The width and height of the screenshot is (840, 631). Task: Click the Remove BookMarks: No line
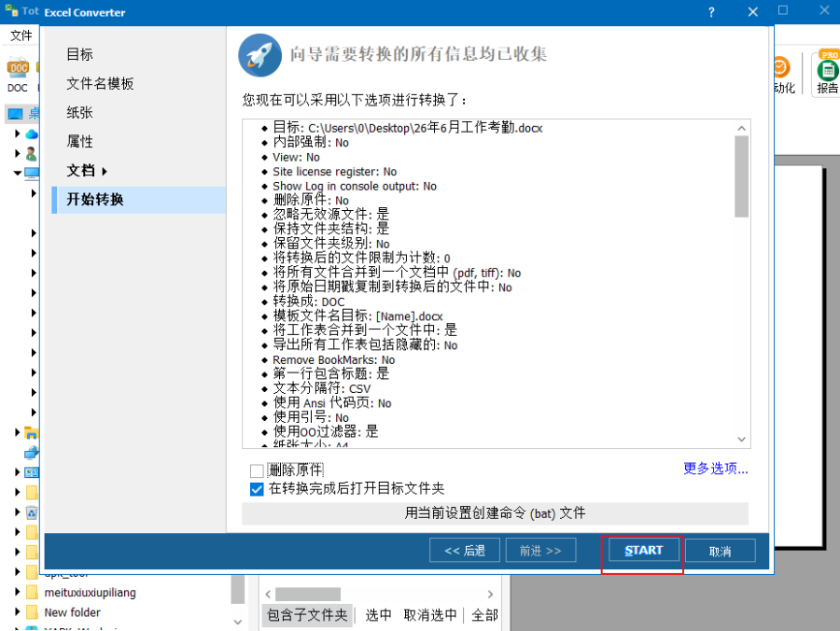(x=334, y=360)
